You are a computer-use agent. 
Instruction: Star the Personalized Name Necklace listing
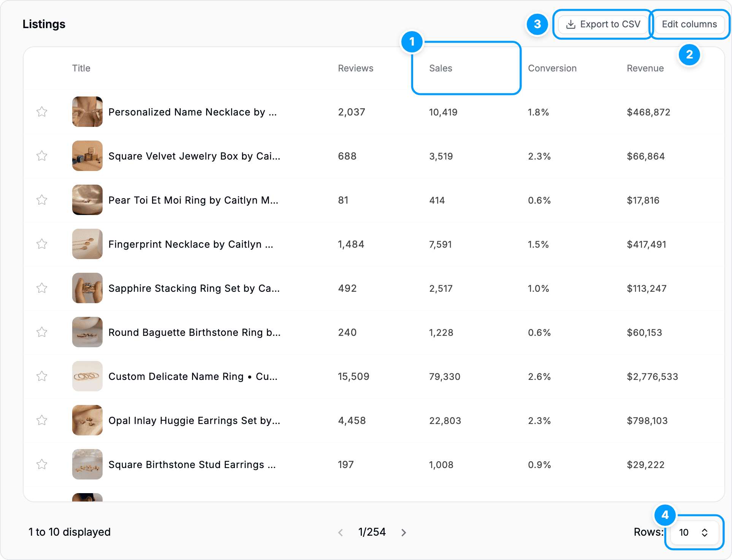pyautogui.click(x=42, y=112)
